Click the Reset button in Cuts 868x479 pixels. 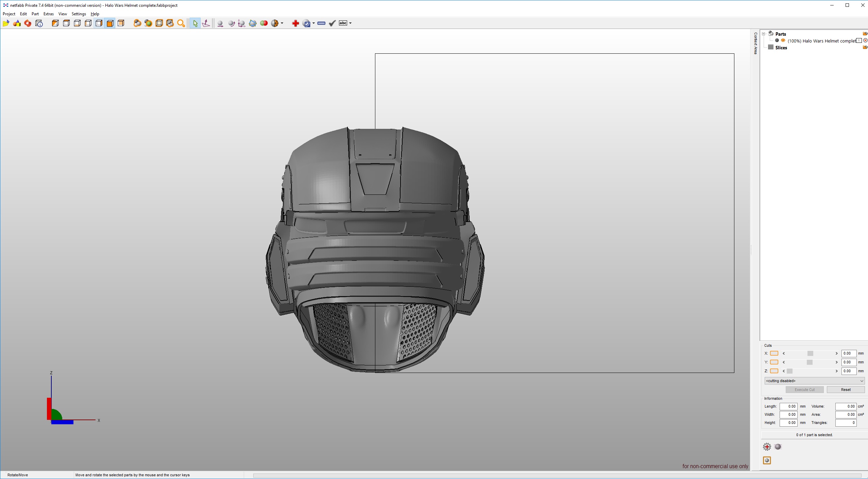(x=846, y=390)
